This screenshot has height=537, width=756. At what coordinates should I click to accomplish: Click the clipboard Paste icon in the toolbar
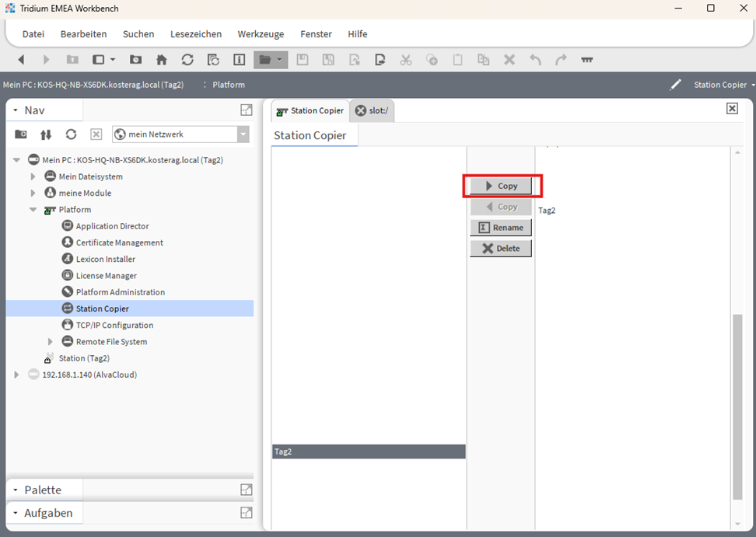click(x=457, y=60)
